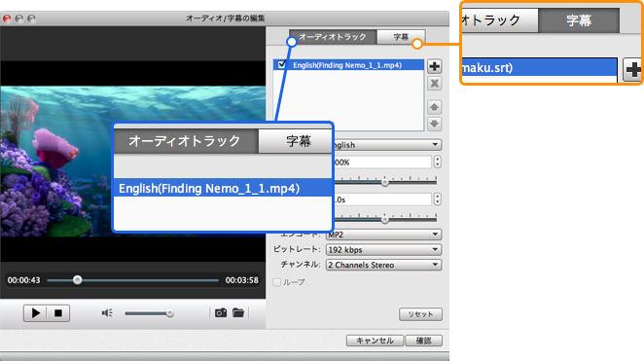Open the MP2 encoder dropdown
This screenshot has height=361, width=644.
click(383, 235)
